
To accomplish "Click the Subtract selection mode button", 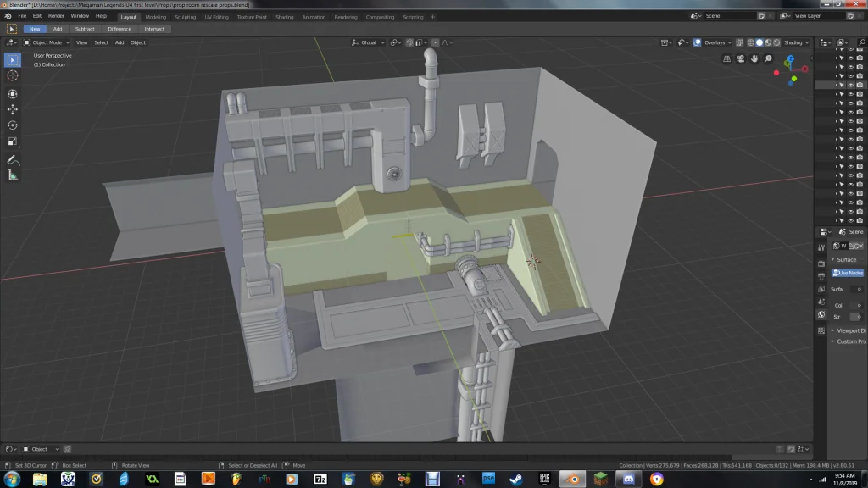I will [85, 29].
